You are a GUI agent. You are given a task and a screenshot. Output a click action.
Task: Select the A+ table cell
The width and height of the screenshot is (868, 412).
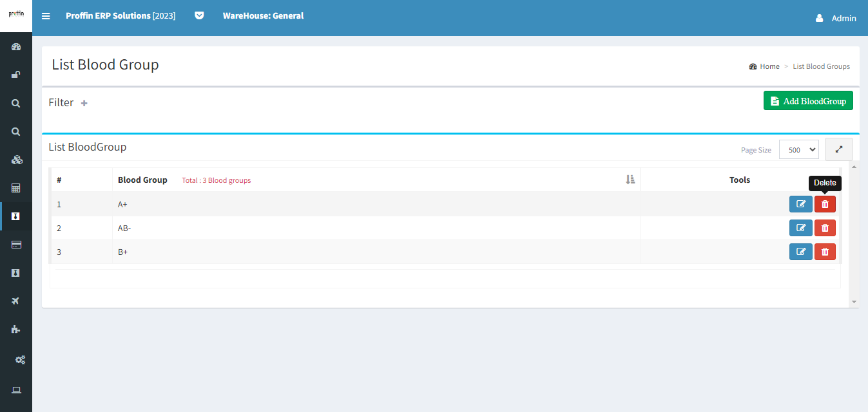(376, 204)
